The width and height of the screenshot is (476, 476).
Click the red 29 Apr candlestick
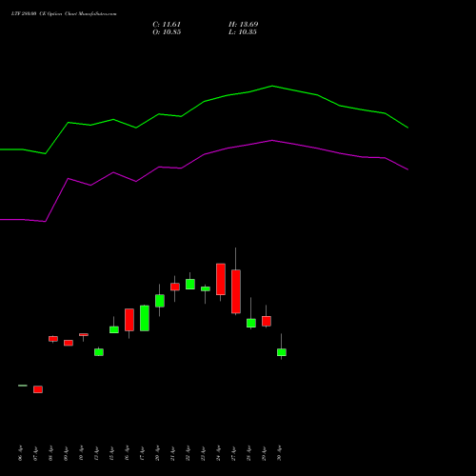(x=267, y=321)
